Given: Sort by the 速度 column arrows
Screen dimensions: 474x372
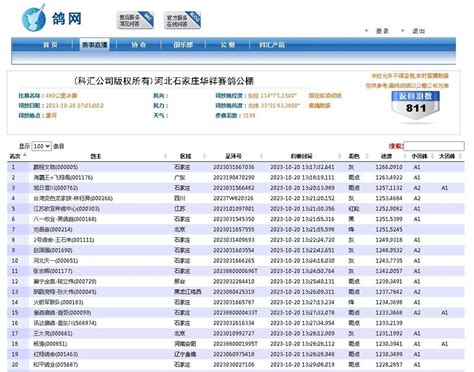Looking at the screenshot, I should click(x=405, y=156).
